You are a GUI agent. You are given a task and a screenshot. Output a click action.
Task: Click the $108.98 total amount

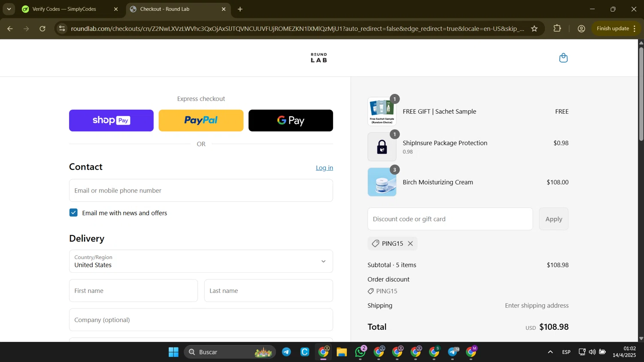pyautogui.click(x=554, y=327)
